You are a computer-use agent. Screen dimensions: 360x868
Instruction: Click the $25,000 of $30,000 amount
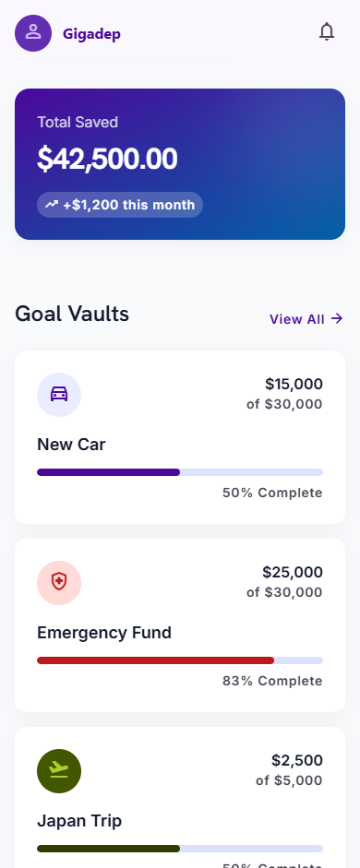point(284,582)
